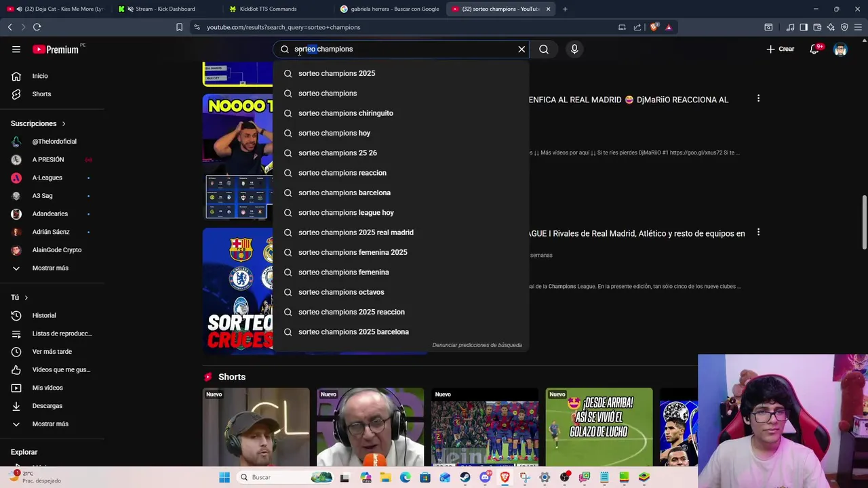
Task: Click the YouTube Premium logo
Action: click(56, 49)
